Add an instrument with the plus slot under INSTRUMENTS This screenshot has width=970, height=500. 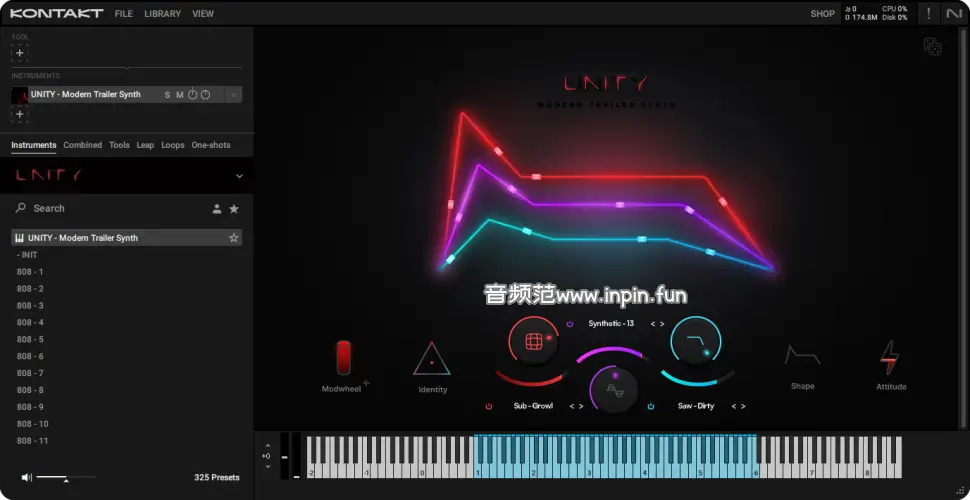coord(19,114)
